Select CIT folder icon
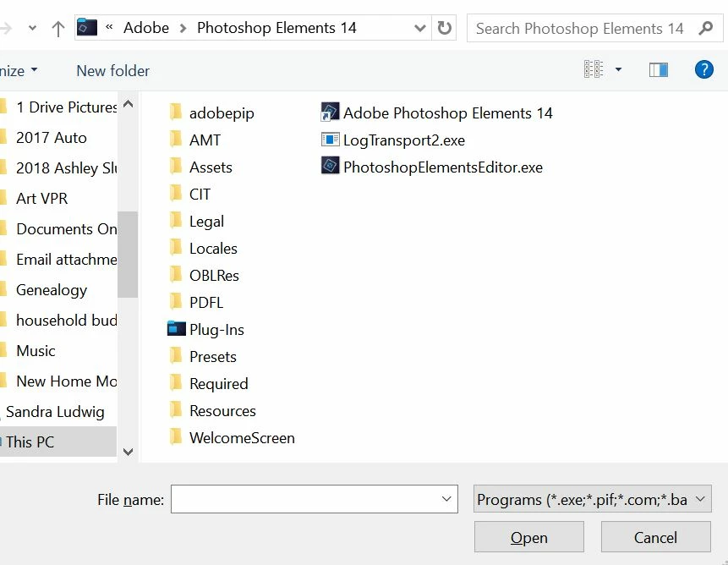728x565 pixels. [x=176, y=193]
